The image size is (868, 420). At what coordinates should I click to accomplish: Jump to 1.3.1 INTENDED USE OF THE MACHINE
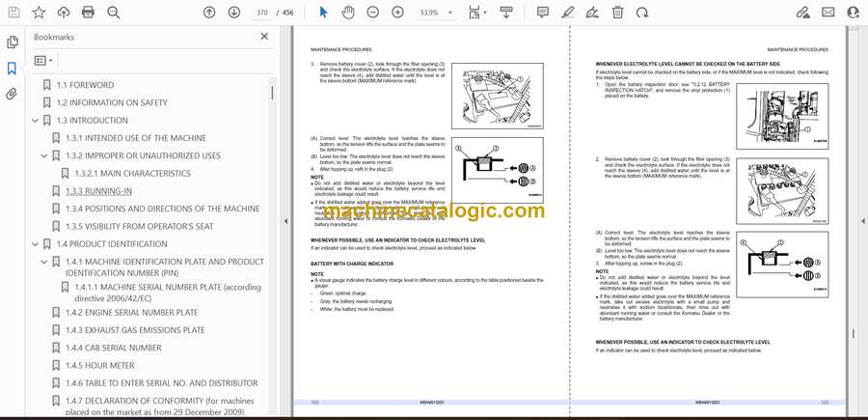coord(136,138)
